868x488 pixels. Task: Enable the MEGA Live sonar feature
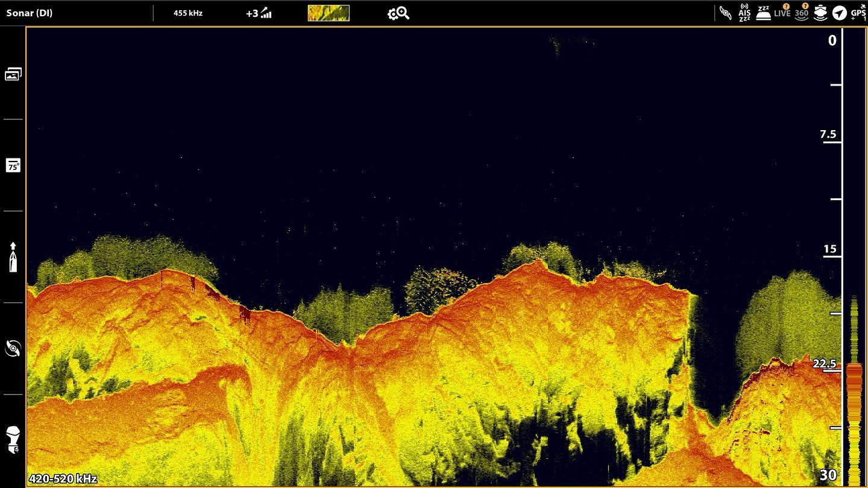pos(782,13)
